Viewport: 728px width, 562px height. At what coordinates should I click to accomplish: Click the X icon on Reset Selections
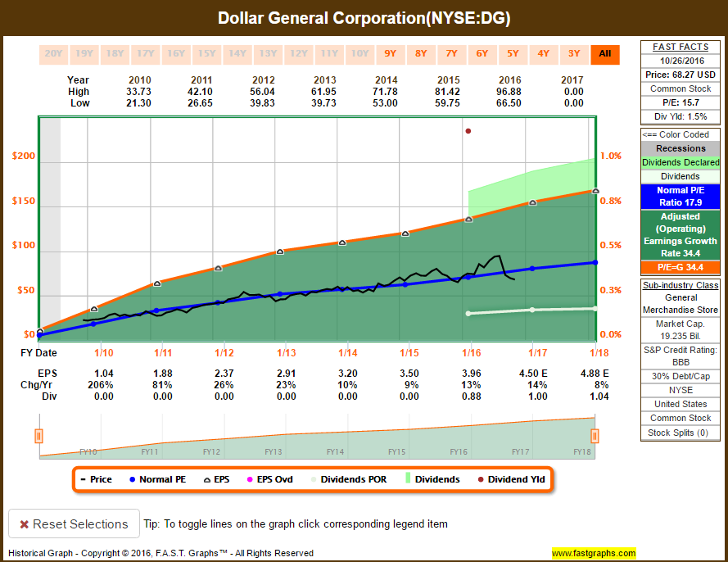(x=25, y=523)
